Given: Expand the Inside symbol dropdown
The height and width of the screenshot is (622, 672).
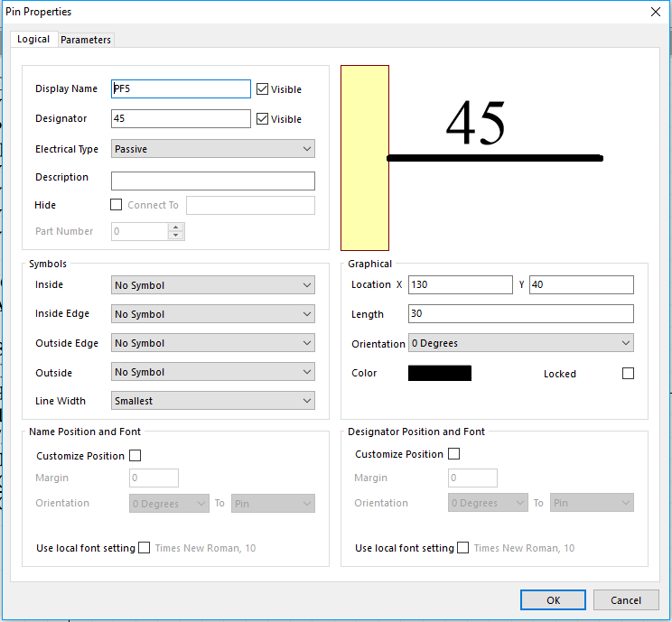Looking at the screenshot, I should (x=213, y=285).
